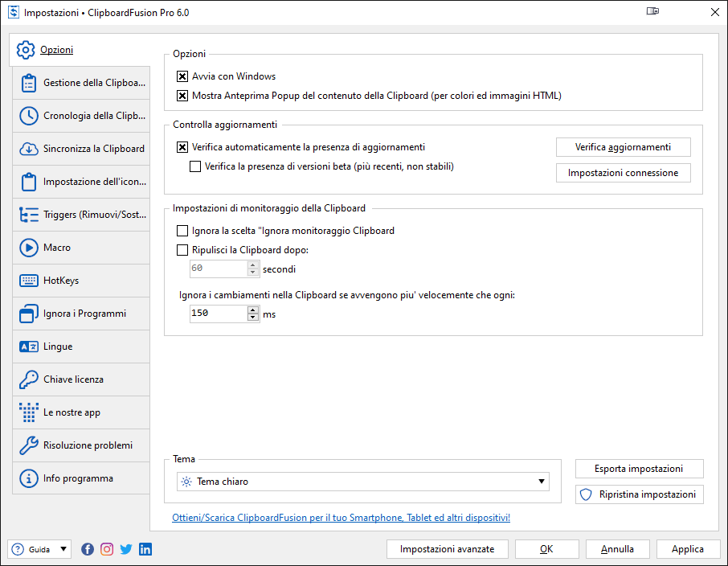Open the Instagram page icon
This screenshot has width=728, height=566.
tap(107, 549)
